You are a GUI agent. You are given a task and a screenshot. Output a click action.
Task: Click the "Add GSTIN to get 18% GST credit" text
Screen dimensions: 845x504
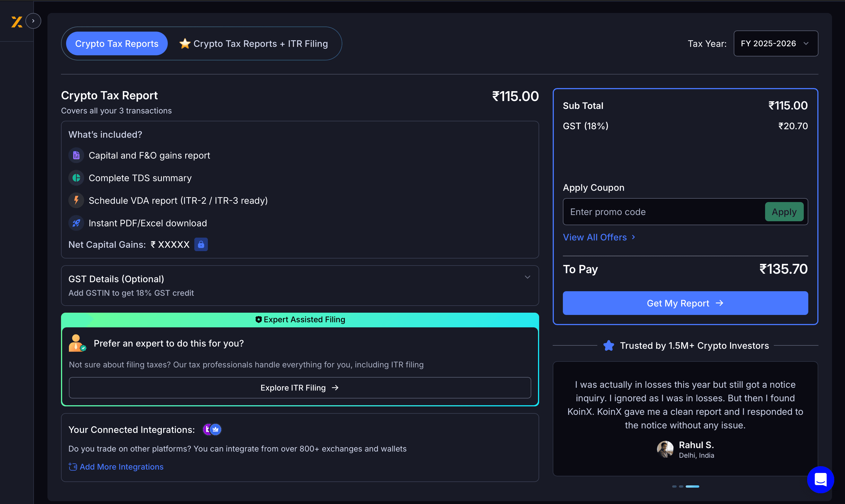[x=131, y=293]
